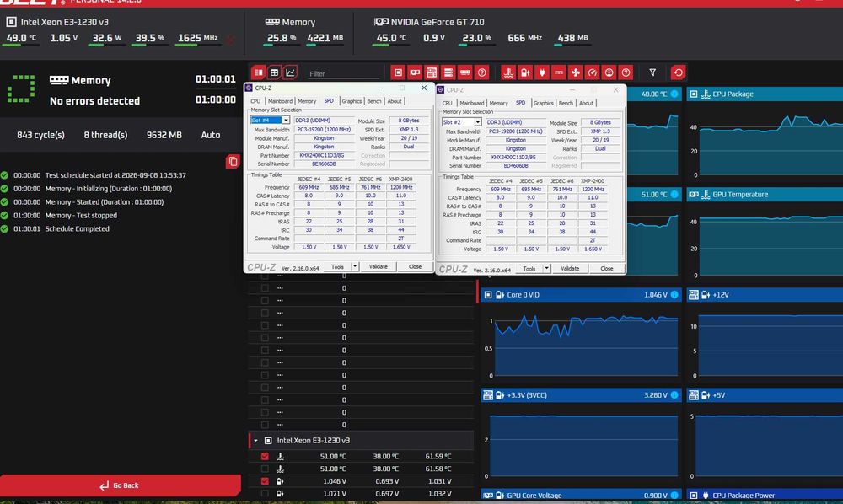Show voltage sensors battery icon

(525, 72)
